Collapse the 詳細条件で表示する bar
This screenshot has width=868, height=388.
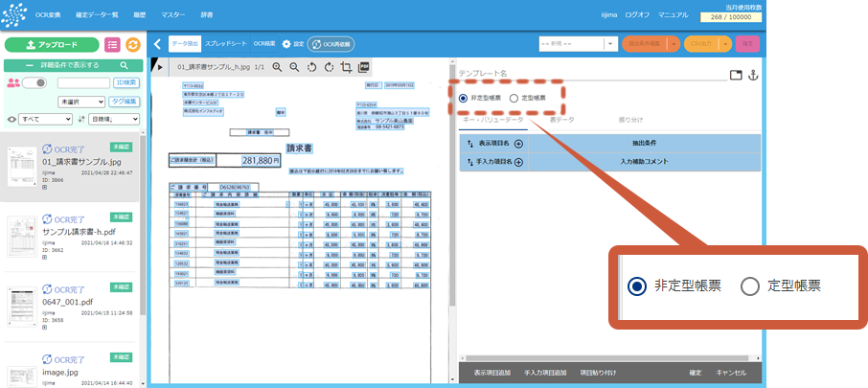(73, 65)
